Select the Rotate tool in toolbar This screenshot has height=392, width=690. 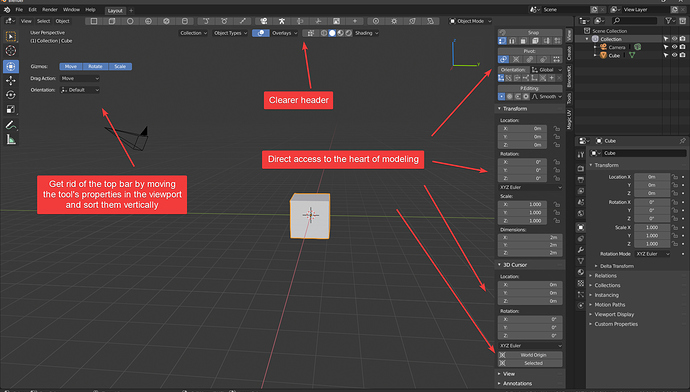11,95
